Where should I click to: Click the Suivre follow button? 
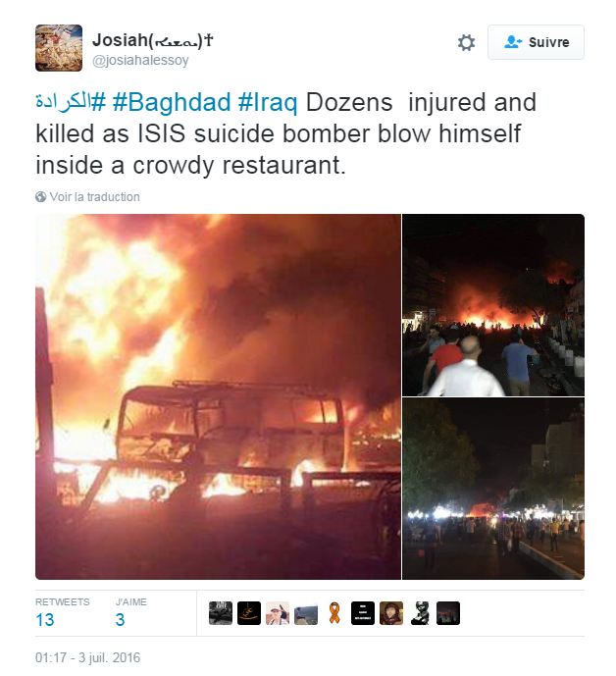(536, 42)
